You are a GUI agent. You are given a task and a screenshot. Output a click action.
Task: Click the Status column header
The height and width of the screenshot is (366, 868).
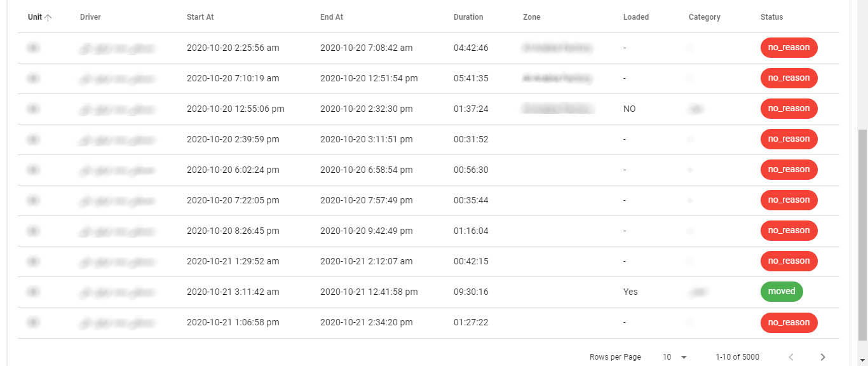[772, 17]
